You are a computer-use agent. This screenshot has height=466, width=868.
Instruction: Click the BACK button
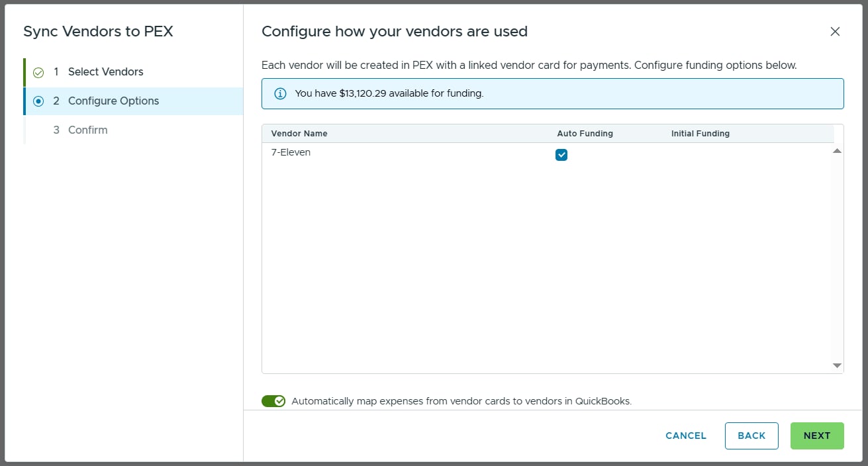751,436
